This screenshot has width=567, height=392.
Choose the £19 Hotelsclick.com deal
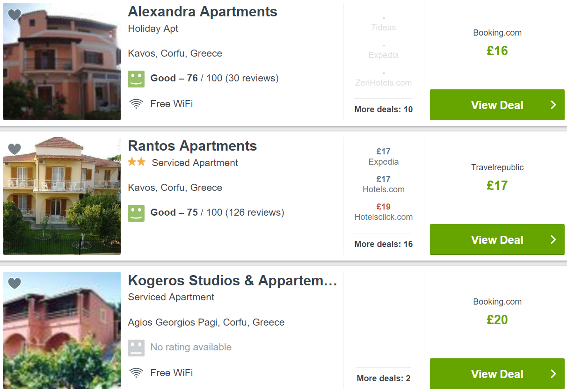(384, 212)
